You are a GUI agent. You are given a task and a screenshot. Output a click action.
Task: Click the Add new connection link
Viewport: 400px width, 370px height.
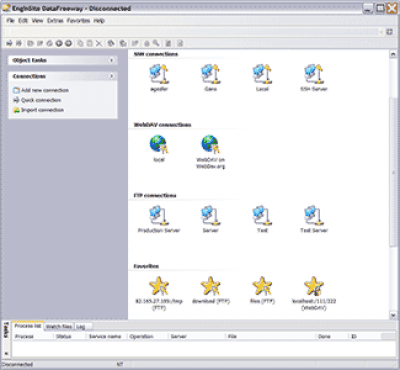45,90
